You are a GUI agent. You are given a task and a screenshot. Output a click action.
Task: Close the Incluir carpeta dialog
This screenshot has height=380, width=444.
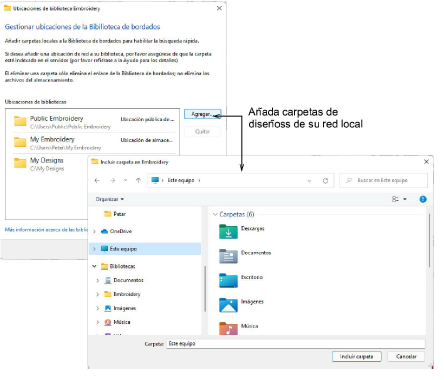tap(426, 162)
